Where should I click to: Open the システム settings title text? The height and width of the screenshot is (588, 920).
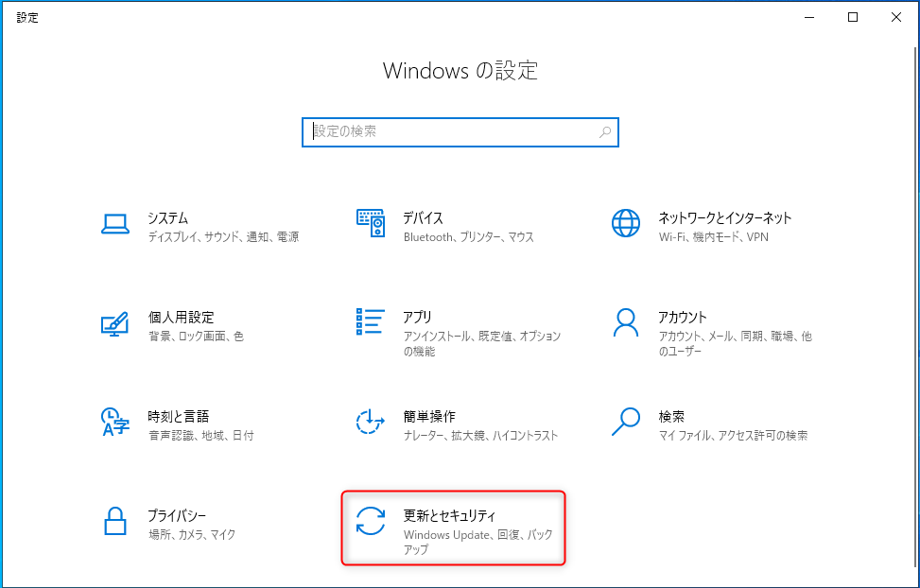coord(167,217)
